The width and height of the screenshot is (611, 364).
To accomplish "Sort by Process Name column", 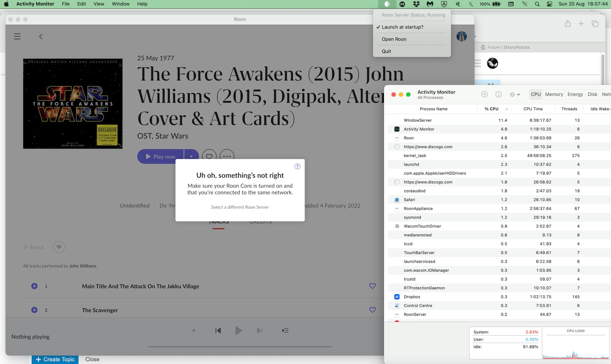I will 433,109.
